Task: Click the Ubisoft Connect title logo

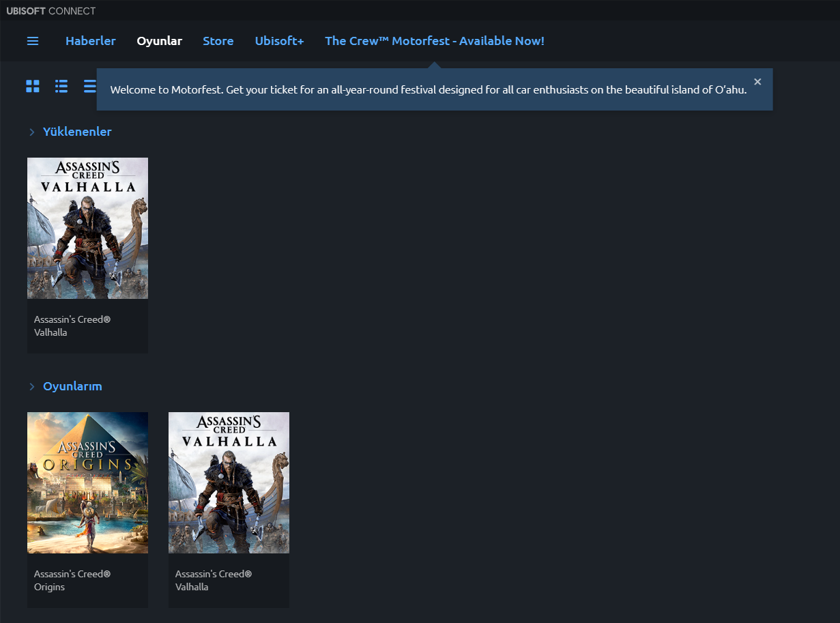Action: (x=51, y=11)
